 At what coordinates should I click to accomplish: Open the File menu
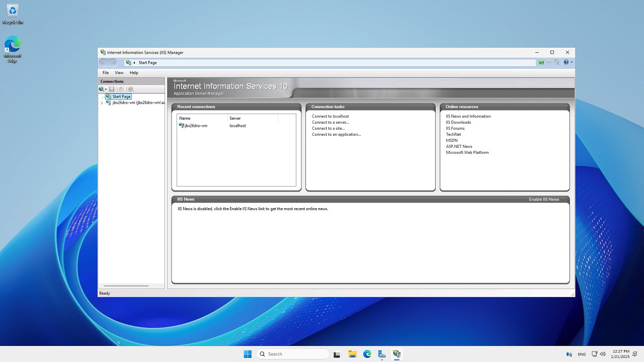106,73
